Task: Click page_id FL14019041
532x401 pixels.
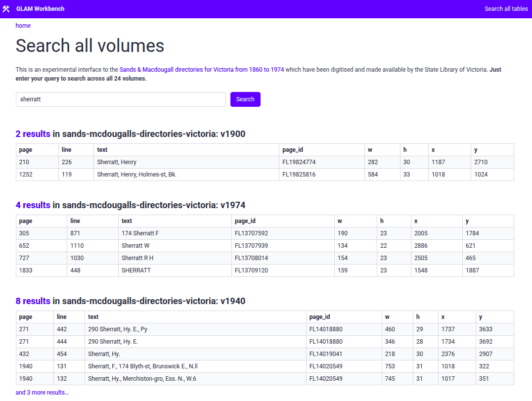Action: click(x=344, y=354)
